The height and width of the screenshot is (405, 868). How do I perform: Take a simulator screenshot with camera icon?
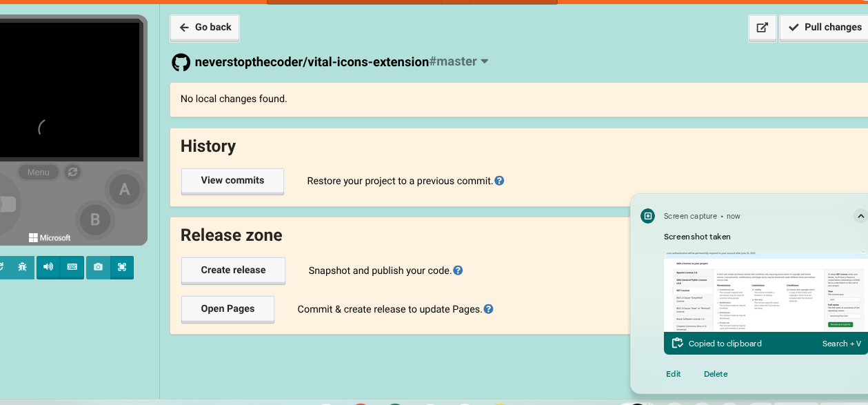[x=98, y=267]
